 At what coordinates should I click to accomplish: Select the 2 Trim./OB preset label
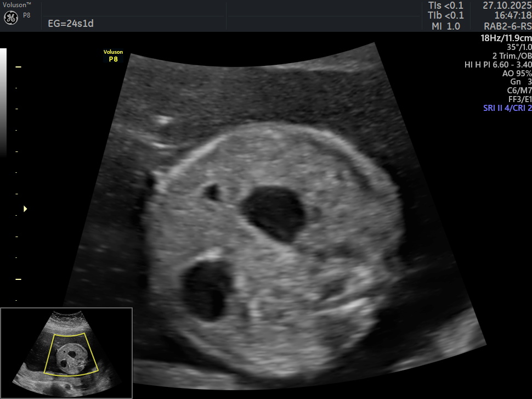[512, 55]
